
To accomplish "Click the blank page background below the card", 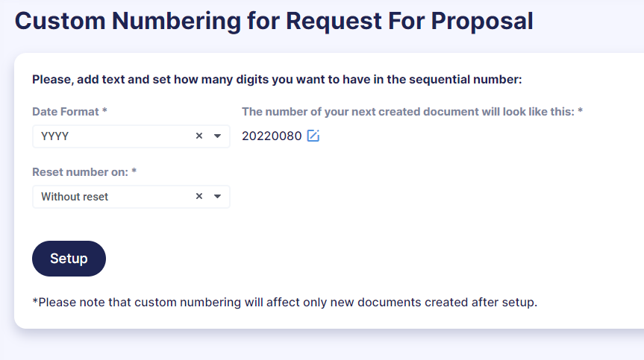I will [322, 345].
